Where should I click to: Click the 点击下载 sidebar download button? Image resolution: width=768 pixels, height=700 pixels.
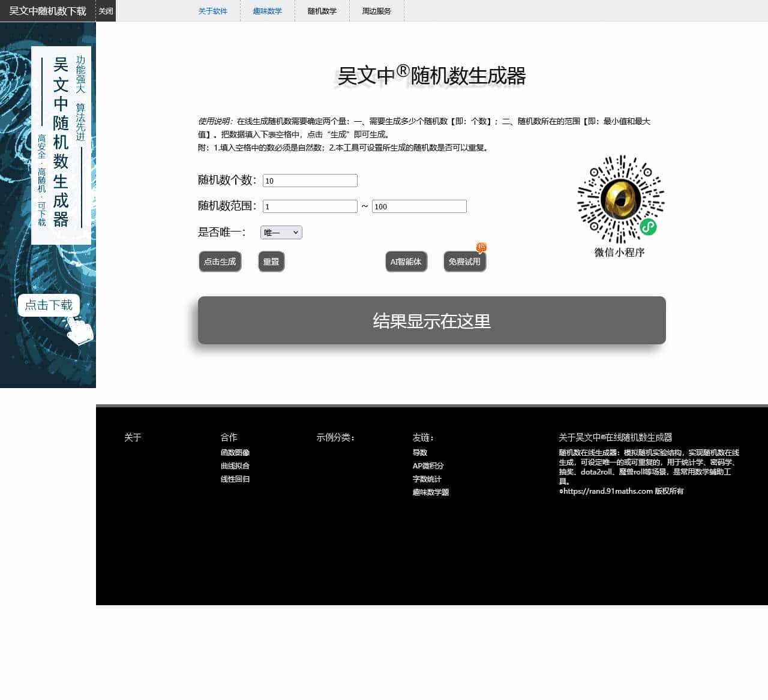pyautogui.click(x=49, y=305)
